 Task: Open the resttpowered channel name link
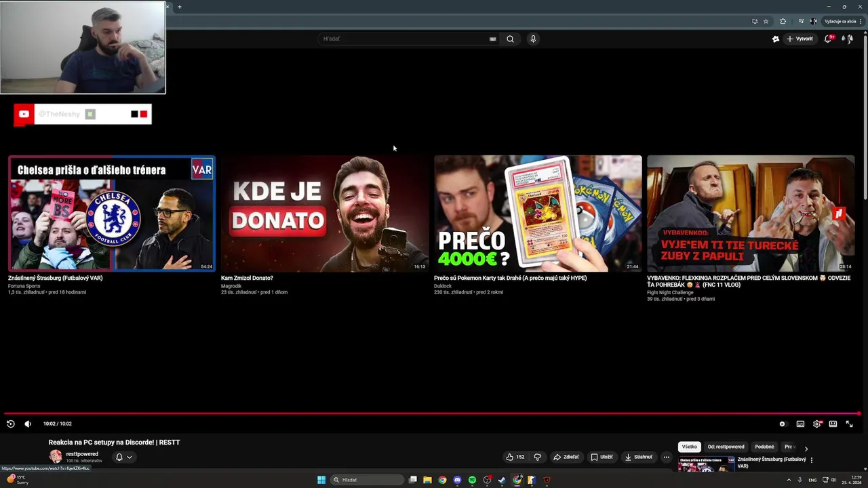(x=82, y=453)
